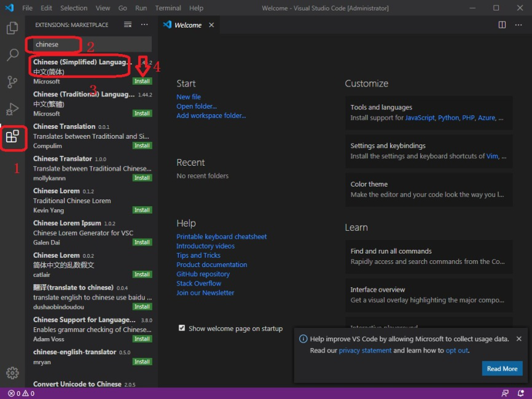The width and height of the screenshot is (532, 399).
Task: Open the Source Control view
Action: point(12,82)
